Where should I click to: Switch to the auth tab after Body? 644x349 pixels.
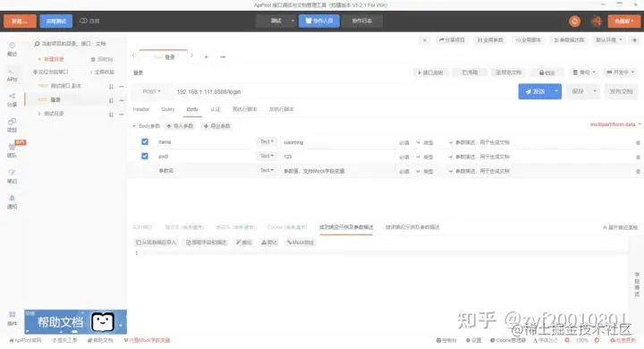tap(216, 109)
